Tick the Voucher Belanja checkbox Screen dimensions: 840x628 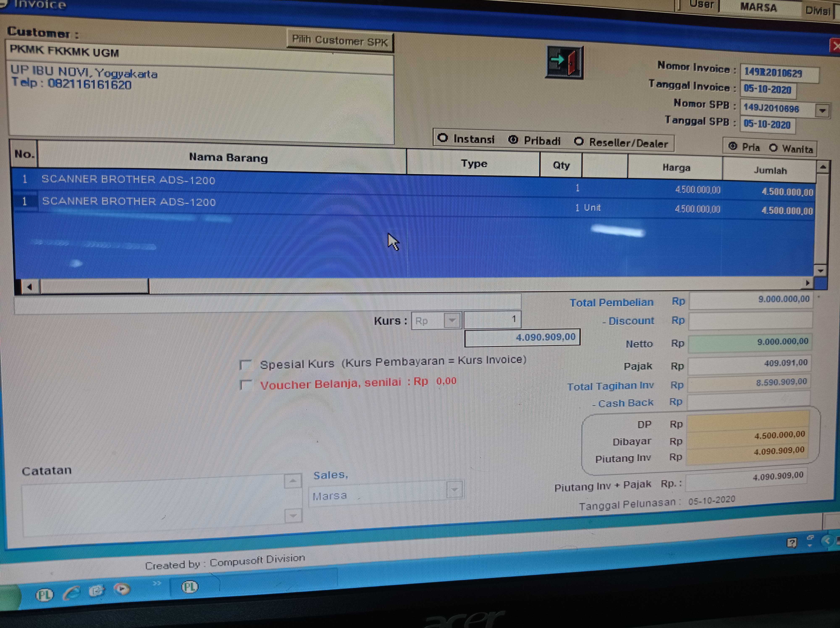click(246, 385)
